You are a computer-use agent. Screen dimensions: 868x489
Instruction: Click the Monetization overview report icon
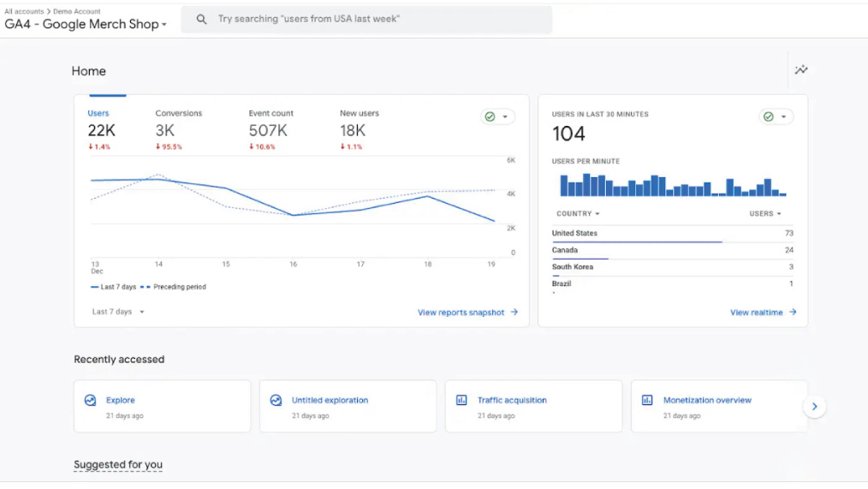[x=646, y=400]
